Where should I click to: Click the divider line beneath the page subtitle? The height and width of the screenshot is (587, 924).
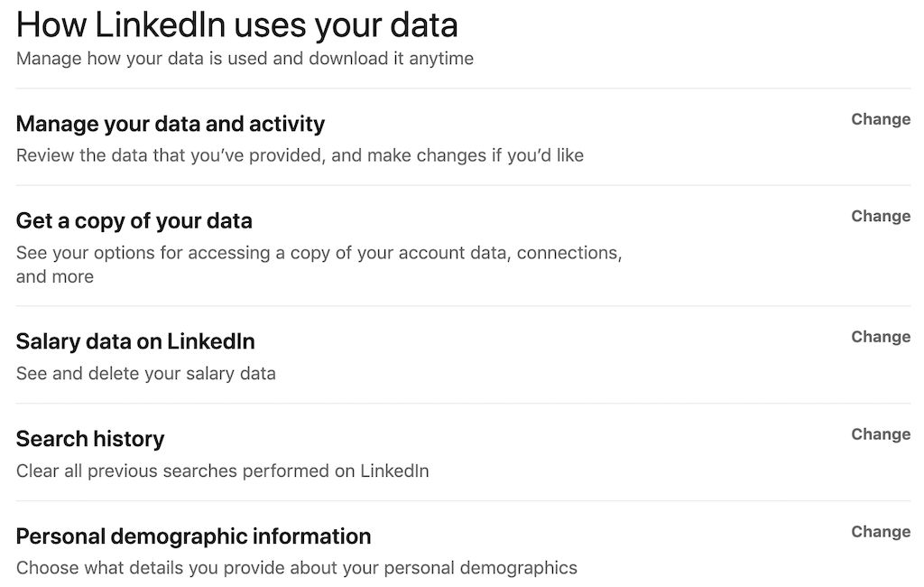click(464, 89)
